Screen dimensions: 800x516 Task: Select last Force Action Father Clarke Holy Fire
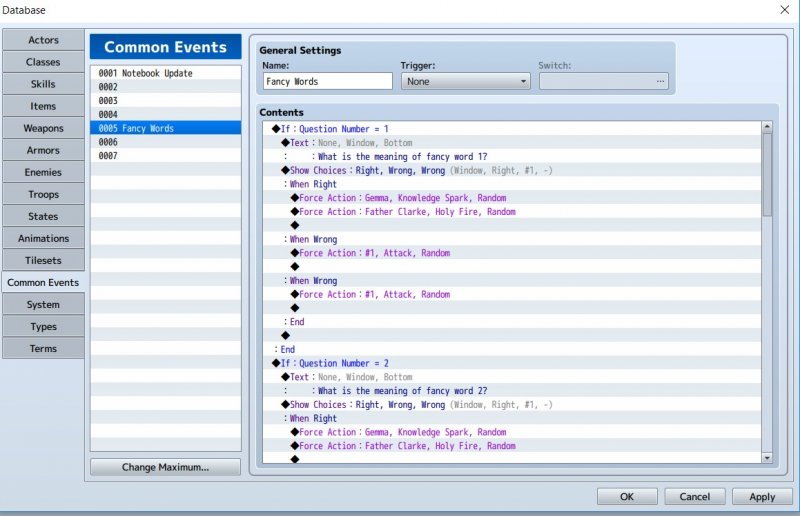(x=512, y=446)
